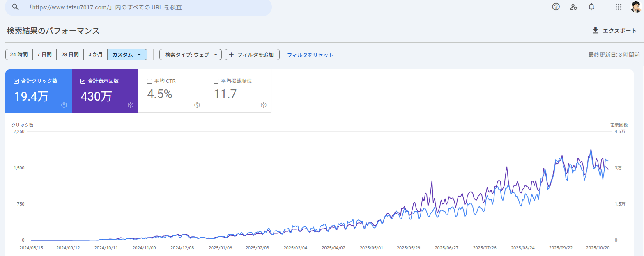Click help icon on 合計クリック数 card
The height and width of the screenshot is (256, 644).
click(x=64, y=105)
